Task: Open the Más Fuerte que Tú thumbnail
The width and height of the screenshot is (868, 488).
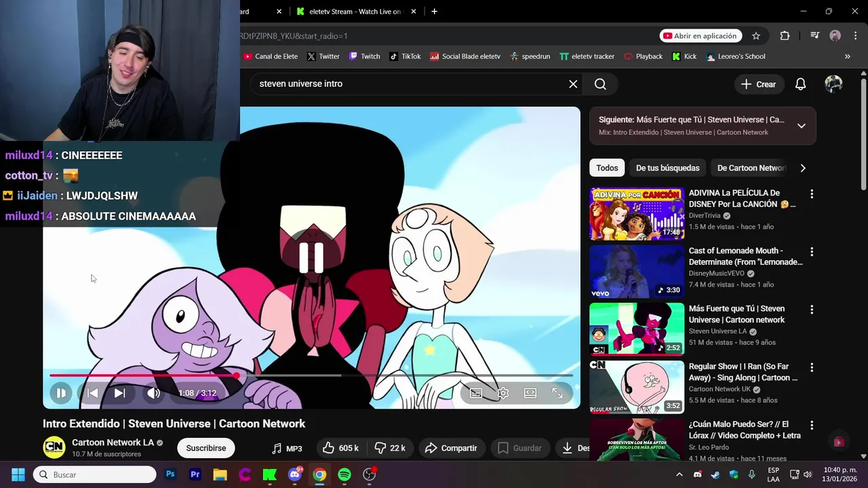Action: (x=637, y=329)
